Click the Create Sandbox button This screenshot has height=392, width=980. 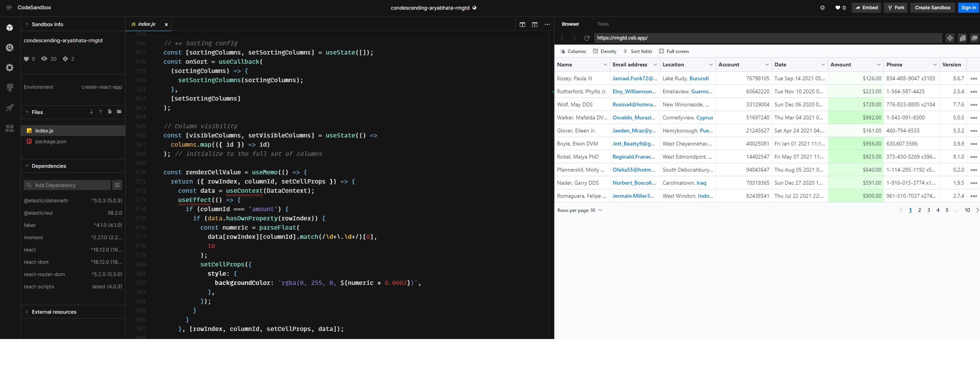click(933, 7)
